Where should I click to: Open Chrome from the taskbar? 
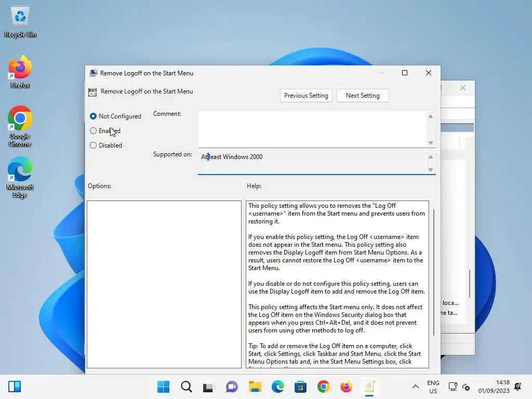[323, 387]
